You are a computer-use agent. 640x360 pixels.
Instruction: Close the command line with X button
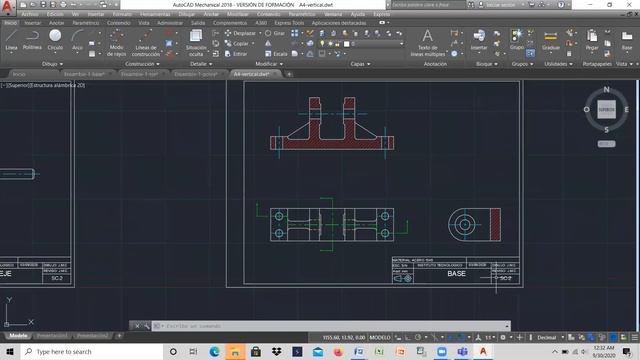[137, 326]
